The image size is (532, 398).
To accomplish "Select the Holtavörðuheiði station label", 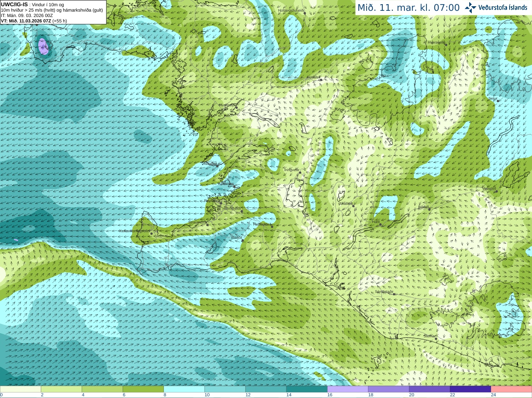I will (292, 10).
